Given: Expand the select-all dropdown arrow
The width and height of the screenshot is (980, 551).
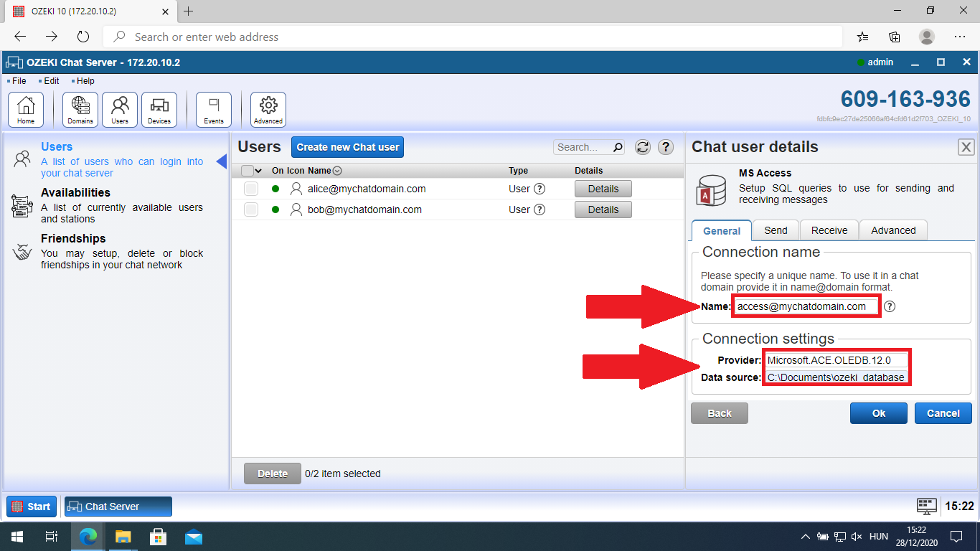Looking at the screenshot, I should tap(258, 171).
